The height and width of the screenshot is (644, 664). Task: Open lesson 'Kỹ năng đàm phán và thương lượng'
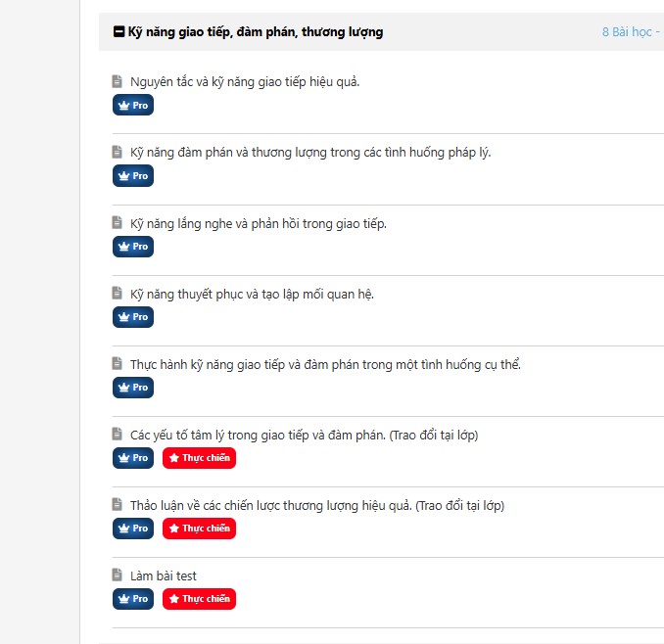[x=310, y=152]
